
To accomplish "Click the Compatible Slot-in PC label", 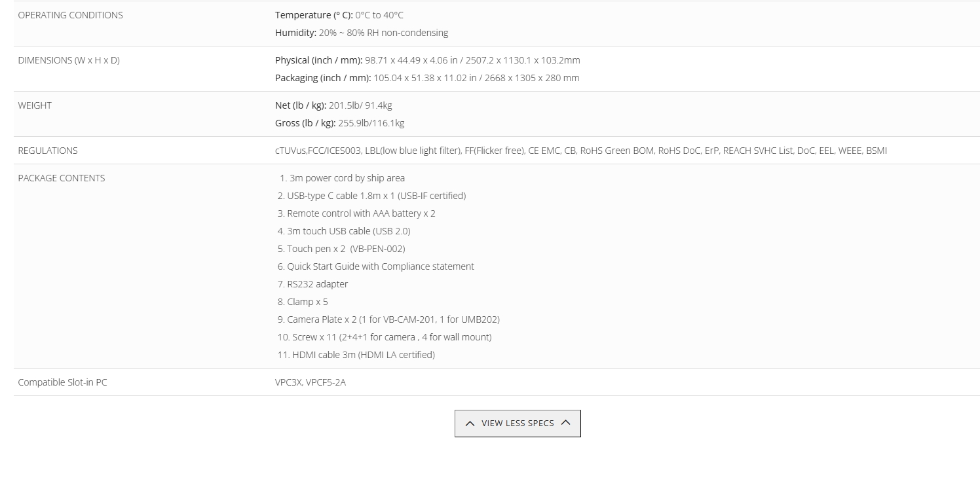I will [x=62, y=382].
